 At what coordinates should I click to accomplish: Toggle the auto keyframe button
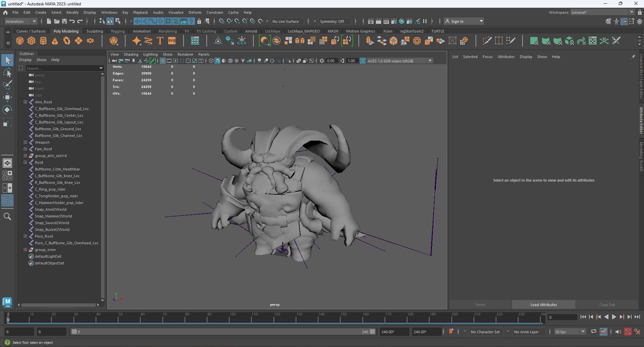628,332
